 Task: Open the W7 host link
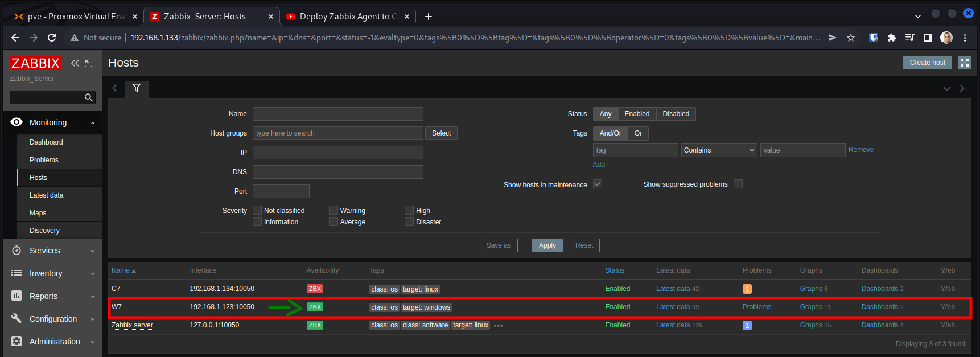point(116,307)
